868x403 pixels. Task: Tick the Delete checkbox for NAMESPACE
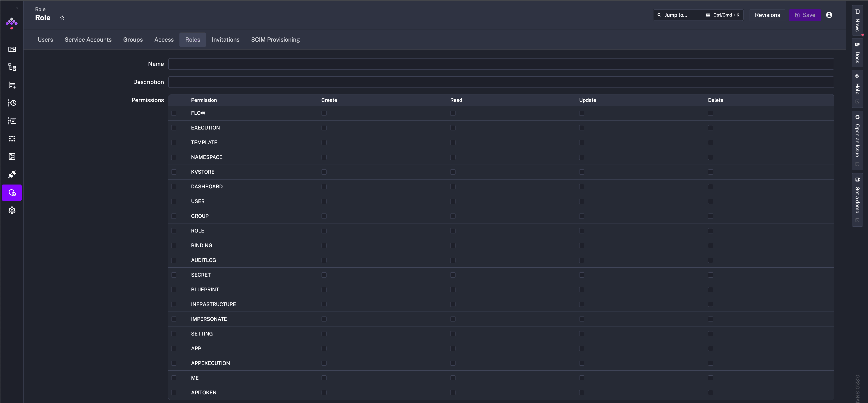click(710, 157)
